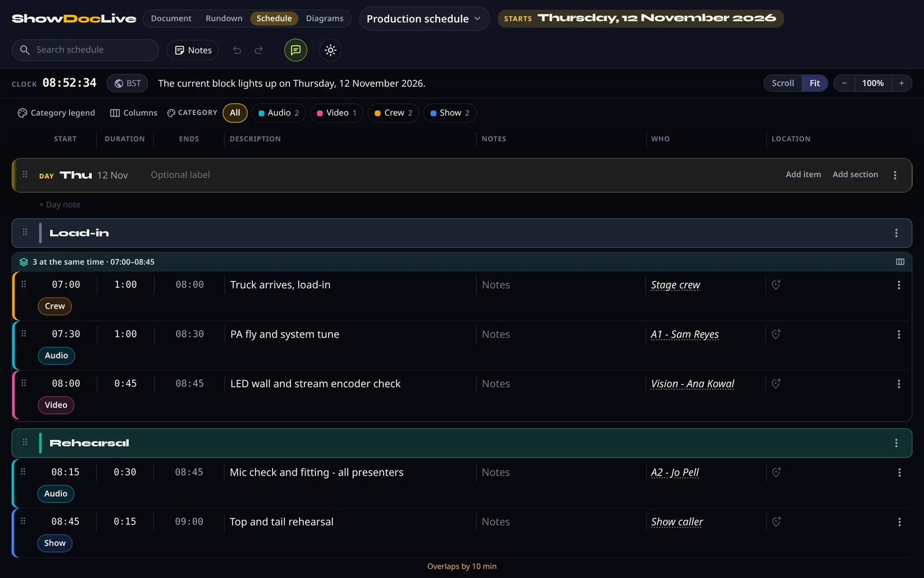924x578 pixels.
Task: Edit the 07:00 start time cell
Action: [x=66, y=284]
